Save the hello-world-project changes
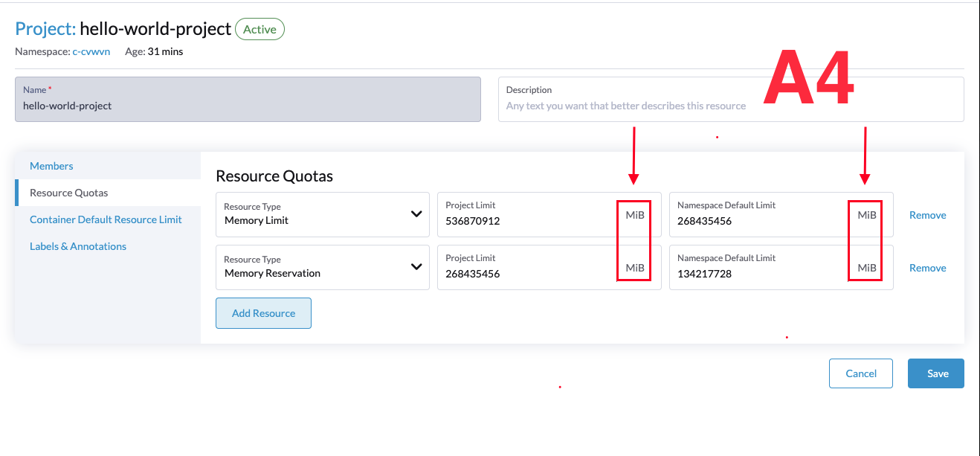The image size is (980, 456). pos(935,373)
